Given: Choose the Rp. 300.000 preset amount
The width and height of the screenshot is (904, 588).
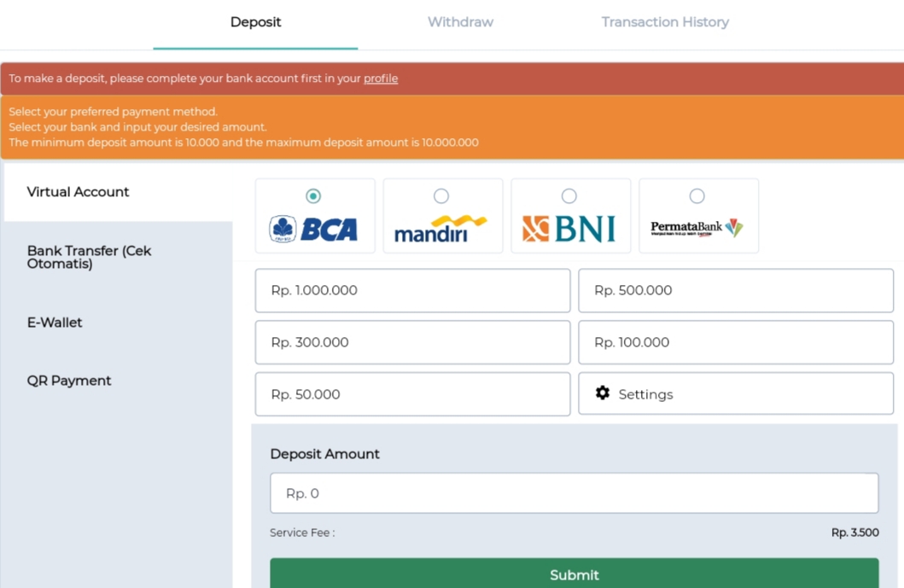Looking at the screenshot, I should 413,342.
